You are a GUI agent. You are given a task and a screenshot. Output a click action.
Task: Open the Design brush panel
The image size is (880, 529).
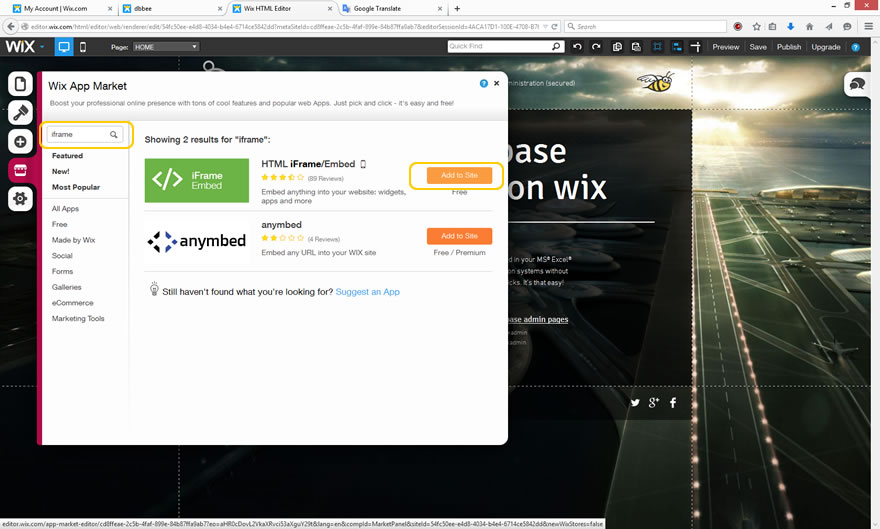point(20,113)
